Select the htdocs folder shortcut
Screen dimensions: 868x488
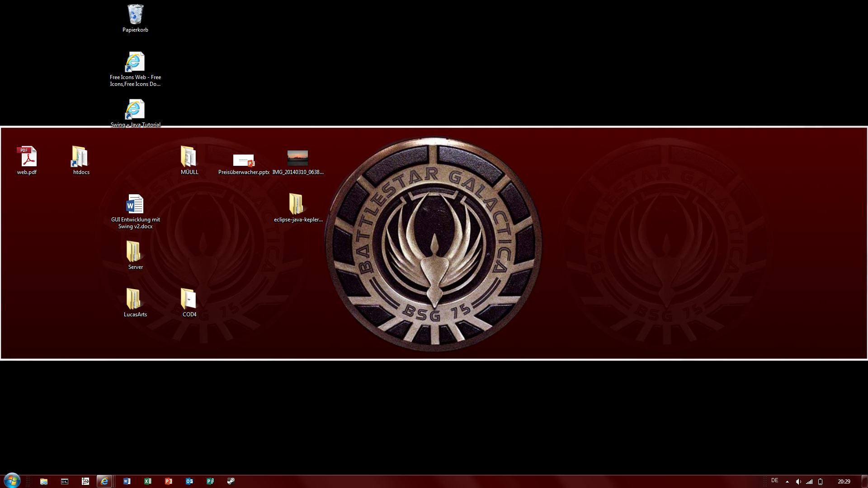click(x=81, y=160)
